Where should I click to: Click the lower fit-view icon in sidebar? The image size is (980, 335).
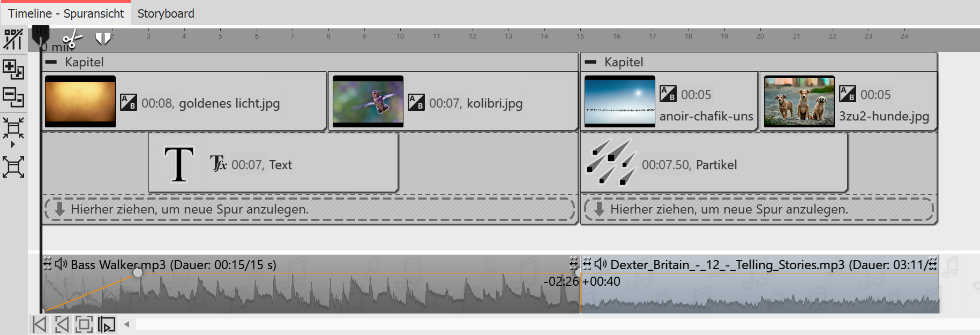[x=13, y=167]
